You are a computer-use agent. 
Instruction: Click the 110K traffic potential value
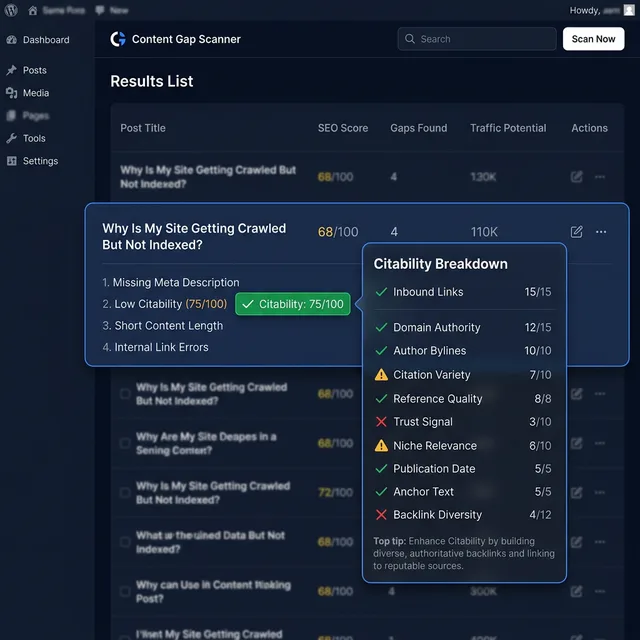tap(484, 232)
